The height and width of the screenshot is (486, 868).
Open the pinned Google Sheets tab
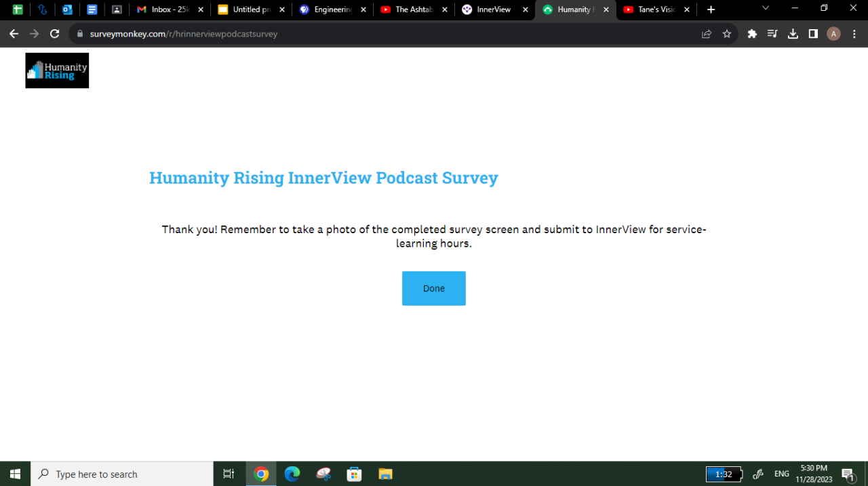coord(18,9)
